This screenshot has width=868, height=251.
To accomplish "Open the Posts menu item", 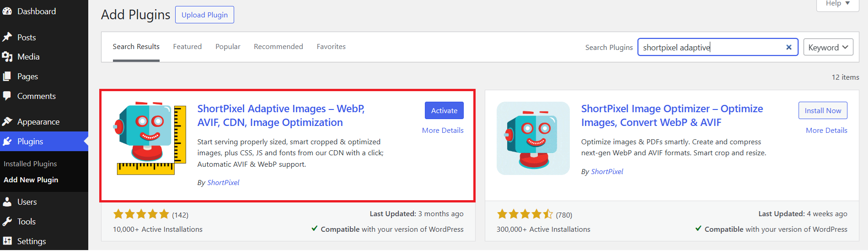I will 44,37.
